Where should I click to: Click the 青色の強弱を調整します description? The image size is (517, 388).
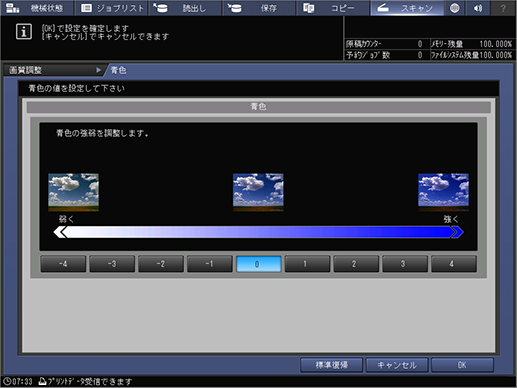(x=102, y=133)
